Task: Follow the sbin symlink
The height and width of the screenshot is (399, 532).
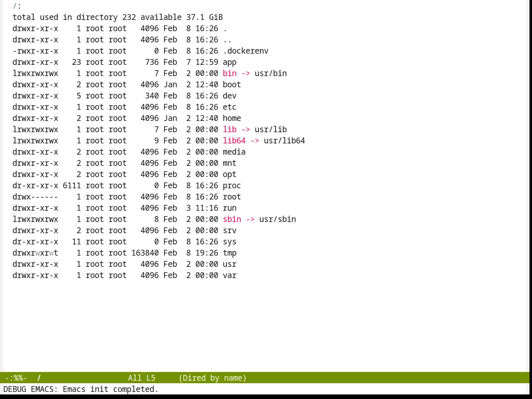Action: tap(232, 219)
